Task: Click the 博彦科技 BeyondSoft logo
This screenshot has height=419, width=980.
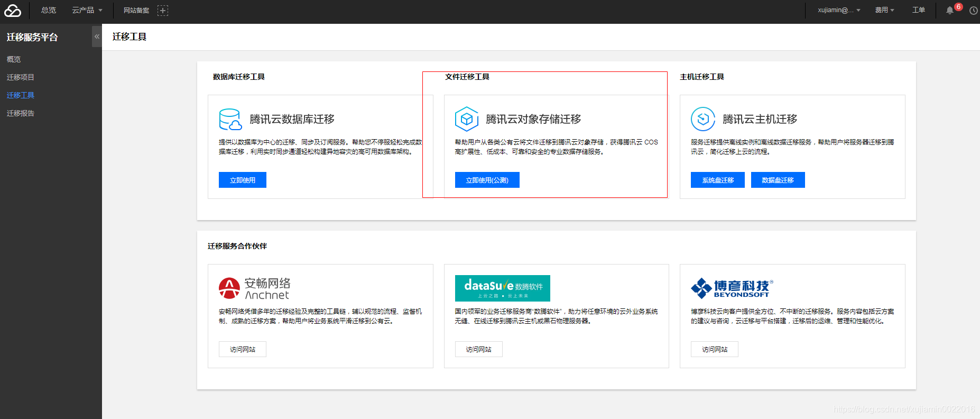Action: (732, 288)
